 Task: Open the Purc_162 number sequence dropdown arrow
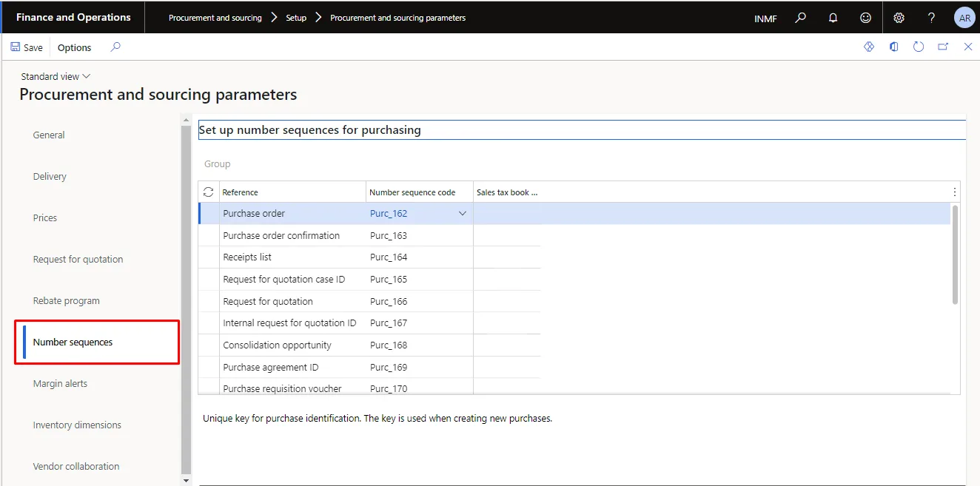coord(463,213)
